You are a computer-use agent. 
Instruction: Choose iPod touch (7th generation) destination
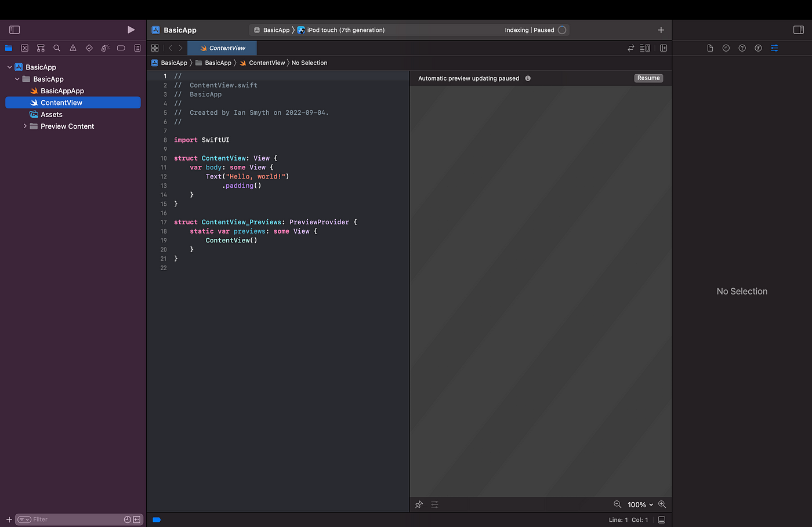click(341, 30)
